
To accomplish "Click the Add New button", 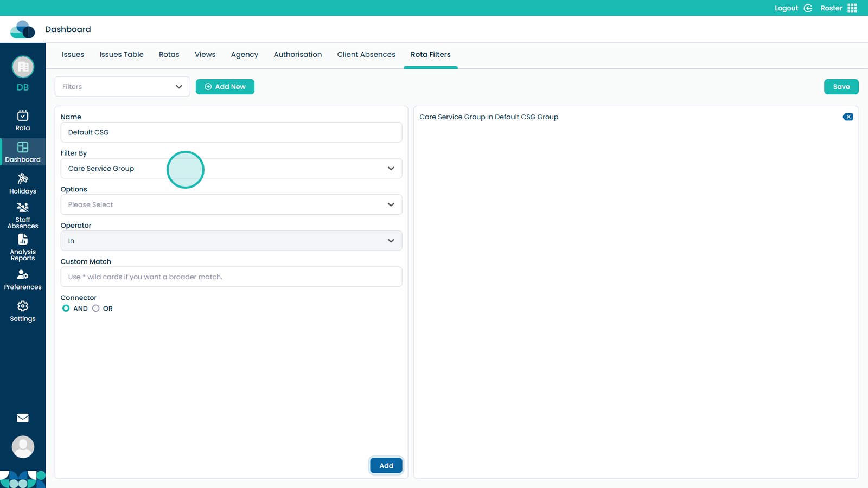I will click(225, 87).
